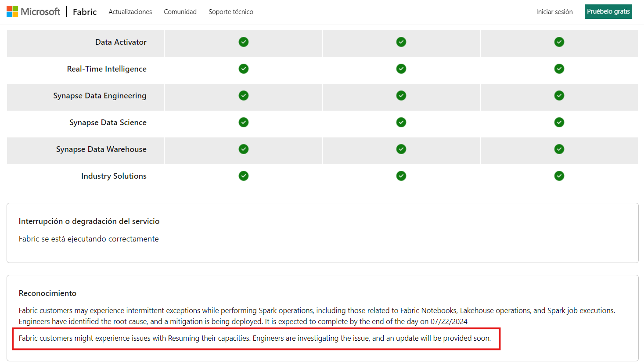The height and width of the screenshot is (364, 644).
Task: Click Industry Solutions third column status checkmark
Action: [x=559, y=176]
